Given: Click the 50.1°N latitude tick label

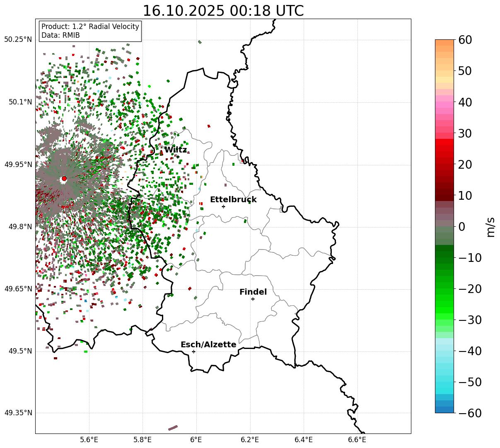Looking at the screenshot, I should (x=20, y=102).
